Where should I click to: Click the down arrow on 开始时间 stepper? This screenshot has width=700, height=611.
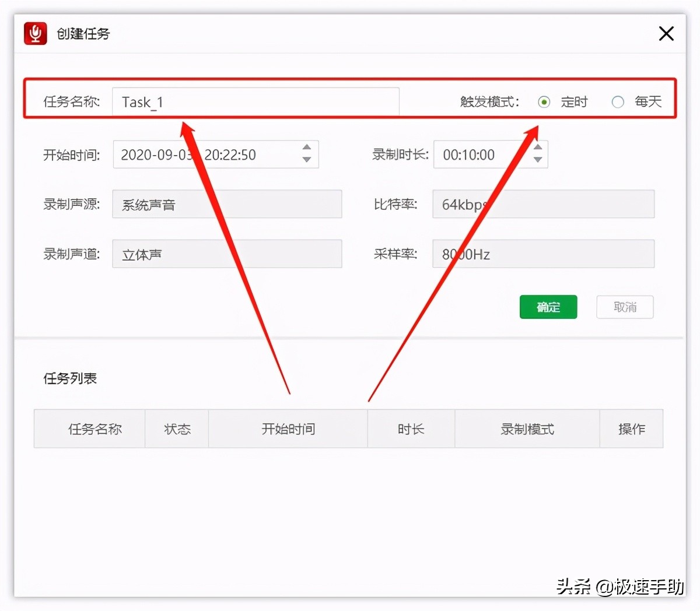click(x=306, y=160)
